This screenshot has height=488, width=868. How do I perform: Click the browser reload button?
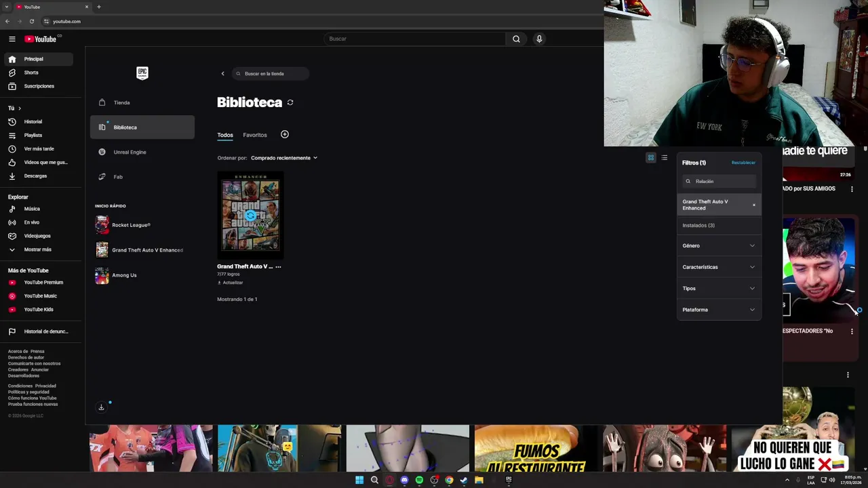click(x=32, y=21)
